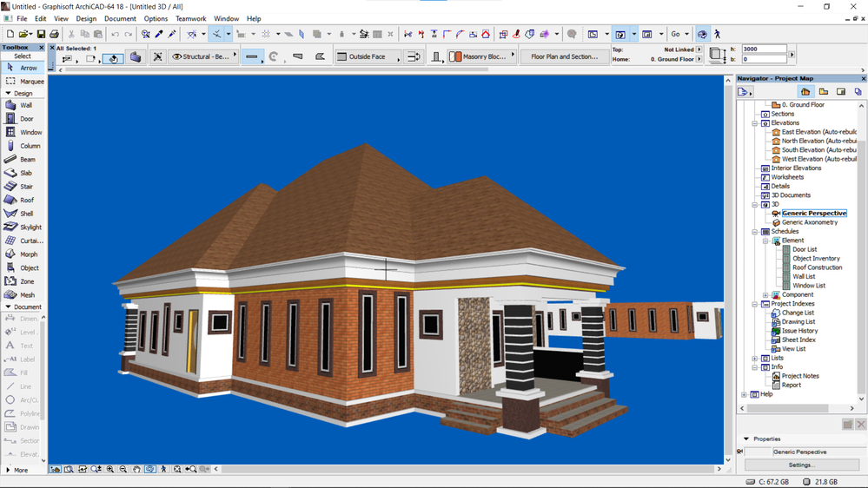
Task: Collapse the Design section in Toolbox
Action: pyautogui.click(x=9, y=93)
